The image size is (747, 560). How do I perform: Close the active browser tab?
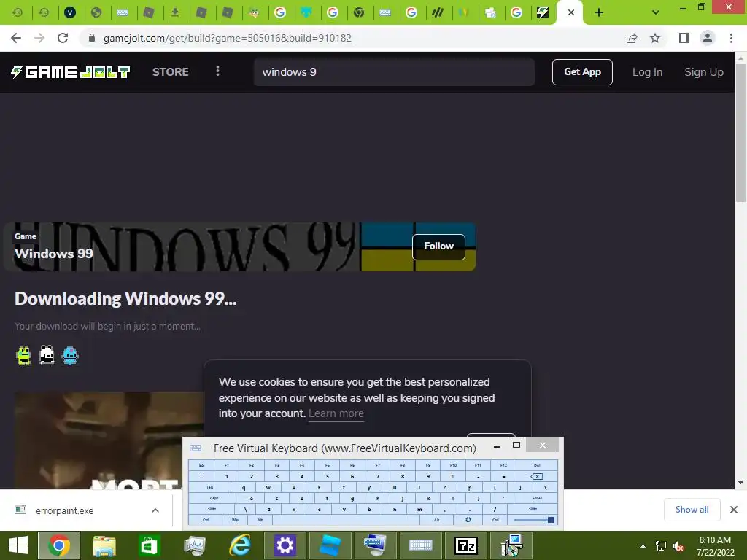(570, 12)
